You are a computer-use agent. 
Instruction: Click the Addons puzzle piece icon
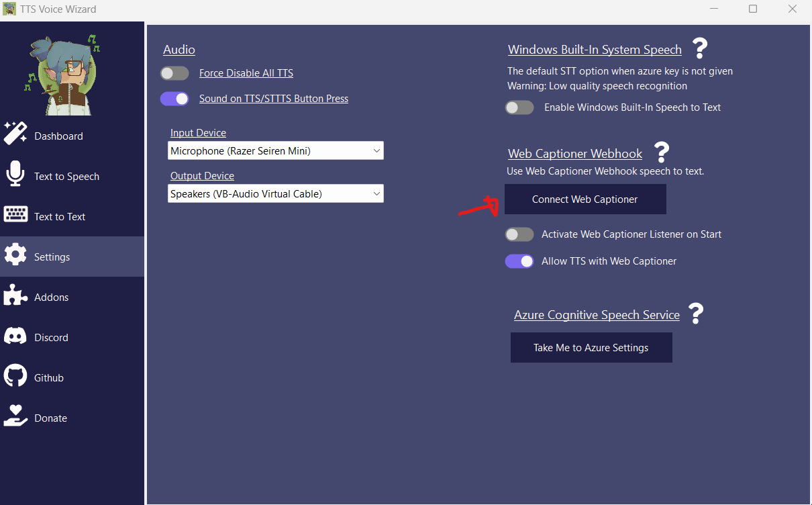15,295
